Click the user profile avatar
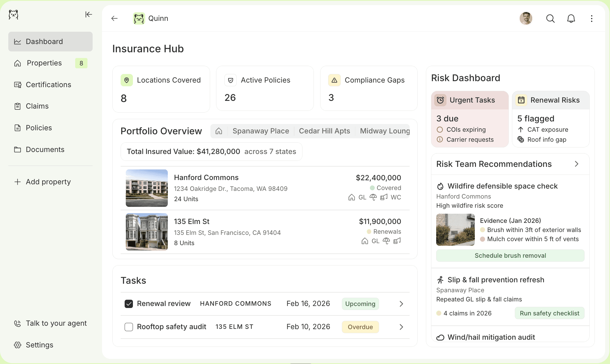The image size is (610, 364). coord(526,19)
